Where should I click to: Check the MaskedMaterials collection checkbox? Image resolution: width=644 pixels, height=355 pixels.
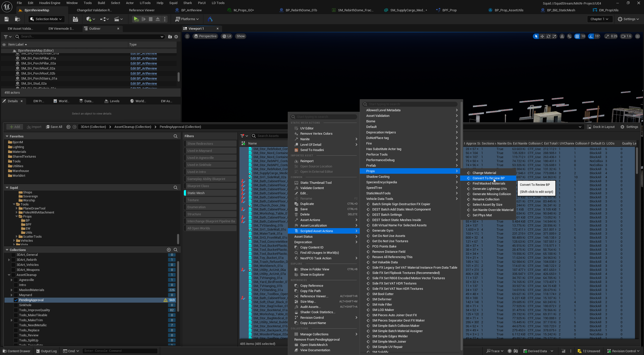coord(16,290)
